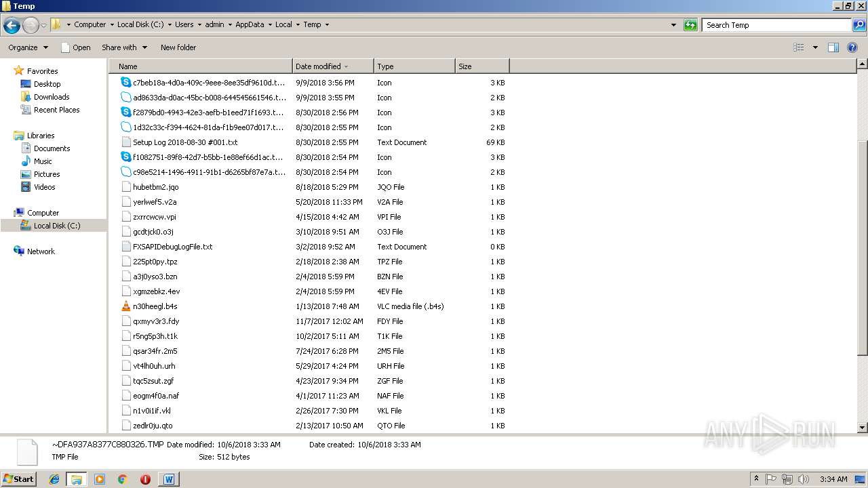The width and height of the screenshot is (868, 488).
Task: Refresh the Temp folder view
Action: [690, 25]
